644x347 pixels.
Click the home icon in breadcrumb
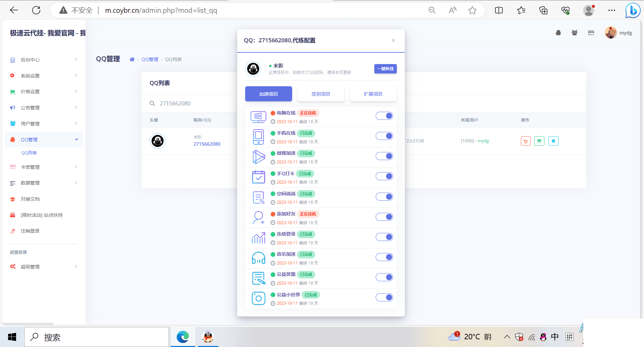[132, 59]
